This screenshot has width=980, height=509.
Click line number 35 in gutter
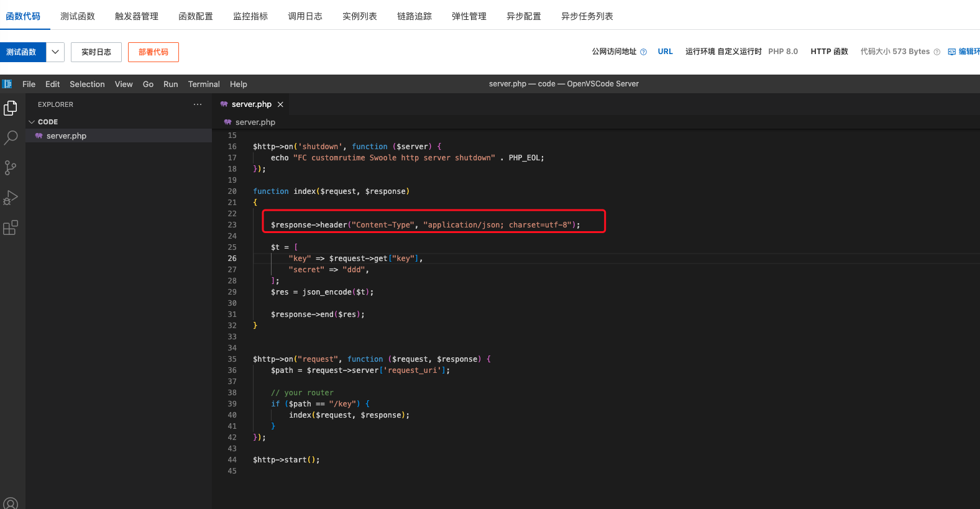tap(232, 359)
